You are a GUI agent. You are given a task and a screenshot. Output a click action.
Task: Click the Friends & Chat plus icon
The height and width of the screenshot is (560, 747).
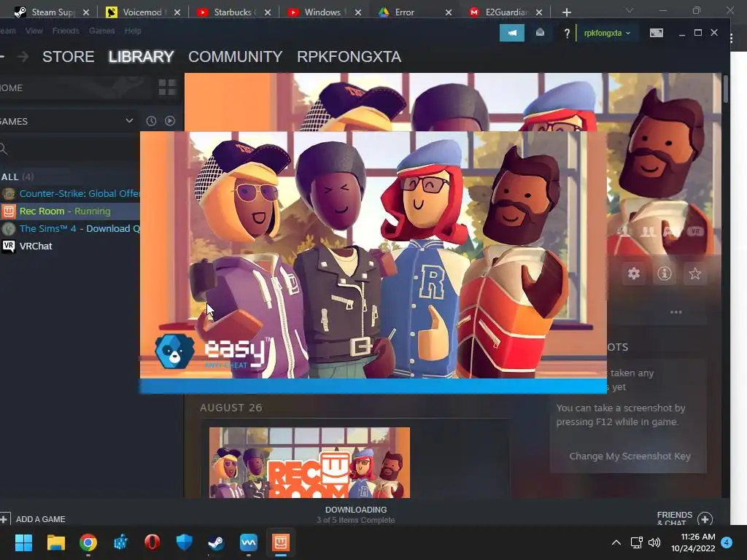705,519
